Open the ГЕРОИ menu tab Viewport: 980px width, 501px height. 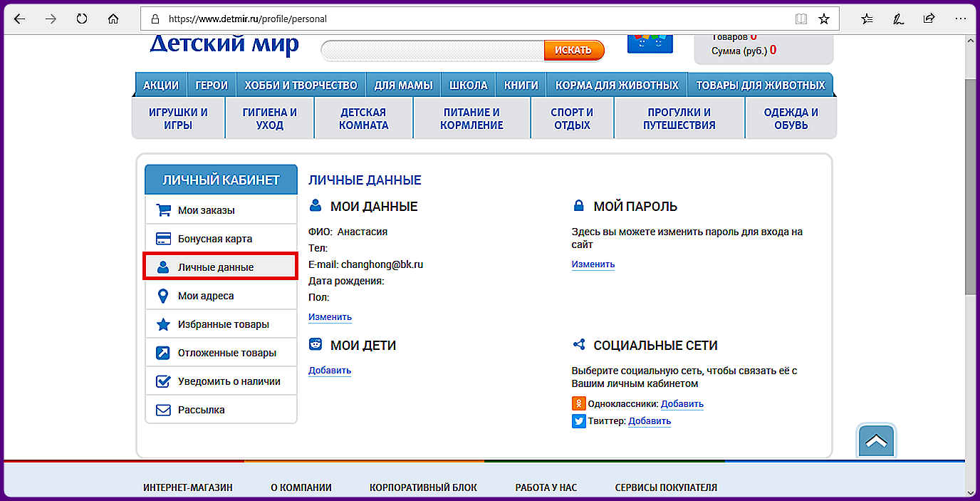pos(212,85)
